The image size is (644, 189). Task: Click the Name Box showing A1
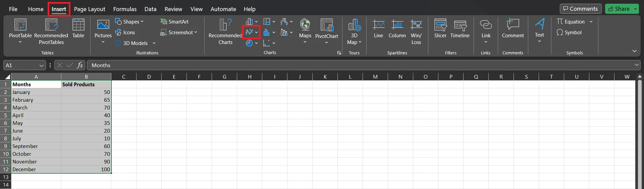[x=21, y=65]
